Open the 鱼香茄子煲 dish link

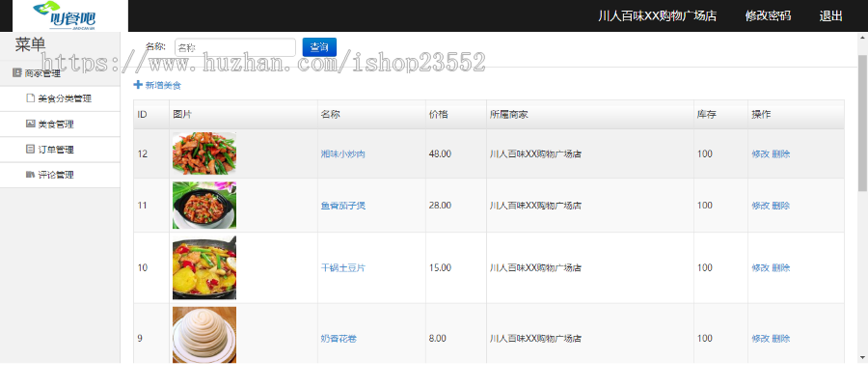click(x=342, y=206)
